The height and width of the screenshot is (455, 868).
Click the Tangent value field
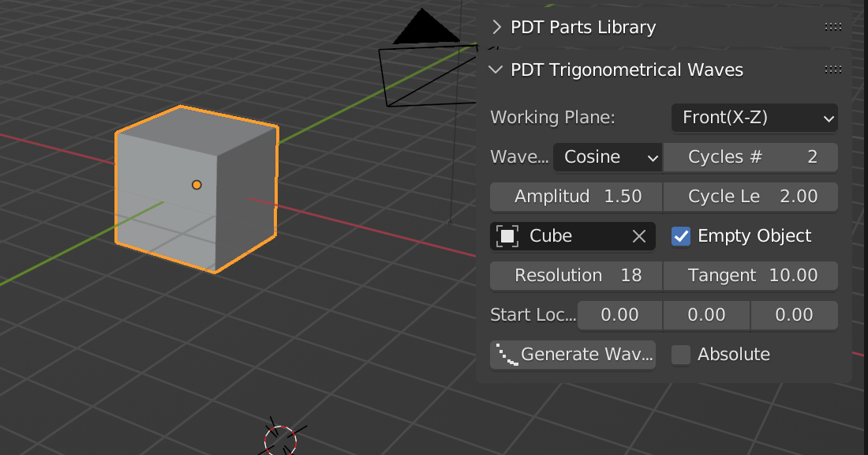tap(750, 276)
